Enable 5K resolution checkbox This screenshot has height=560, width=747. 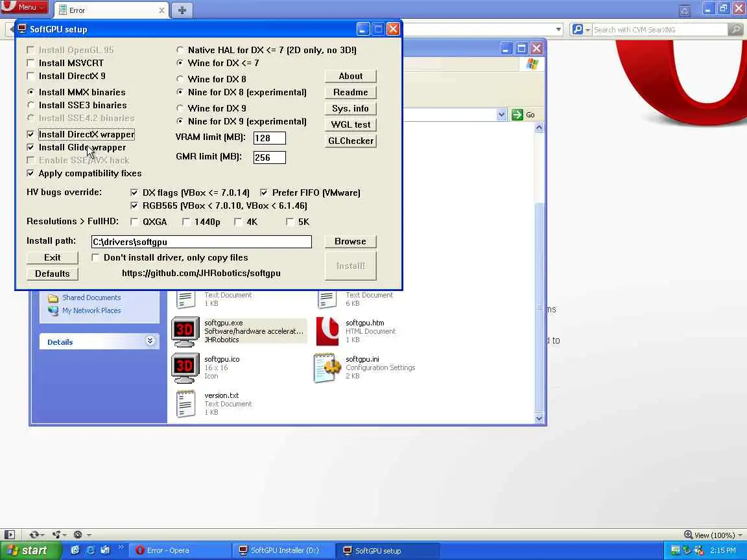290,222
